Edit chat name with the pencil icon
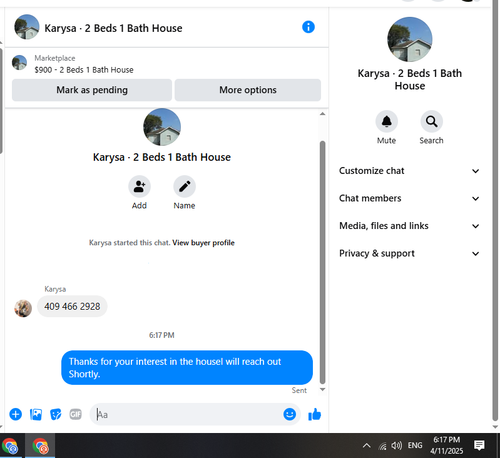Image resolution: width=500 pixels, height=458 pixels. pyautogui.click(x=184, y=187)
